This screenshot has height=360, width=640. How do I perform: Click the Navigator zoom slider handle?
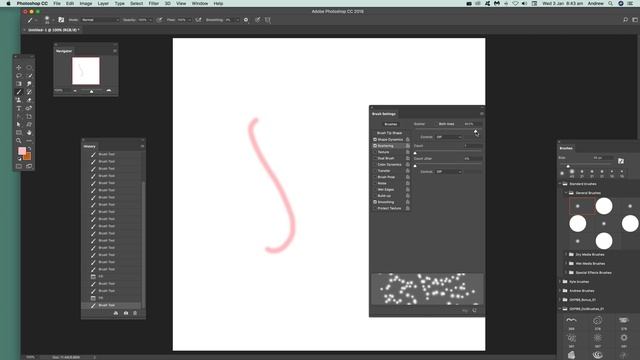(91, 91)
